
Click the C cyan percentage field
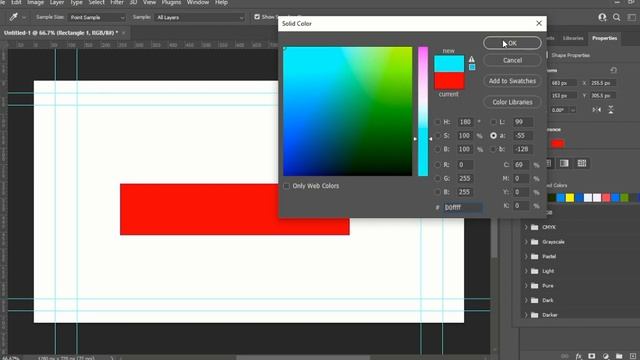pos(522,164)
